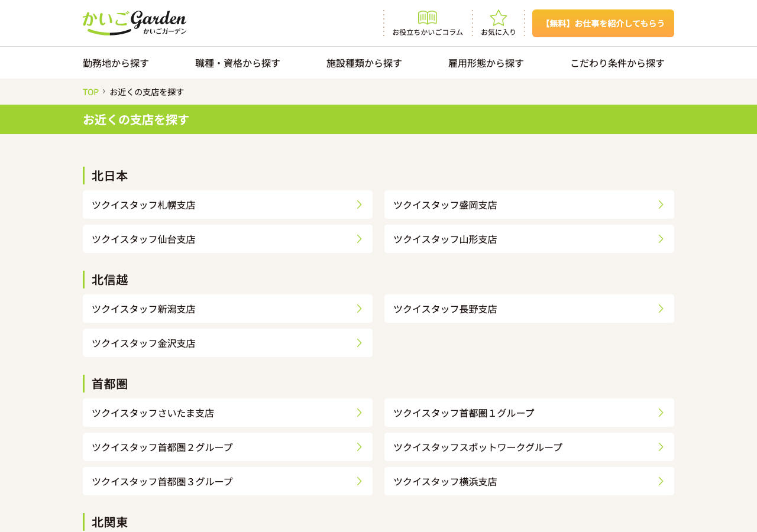Go to TOP breadcrumb link
This screenshot has width=757, height=532.
tap(90, 92)
